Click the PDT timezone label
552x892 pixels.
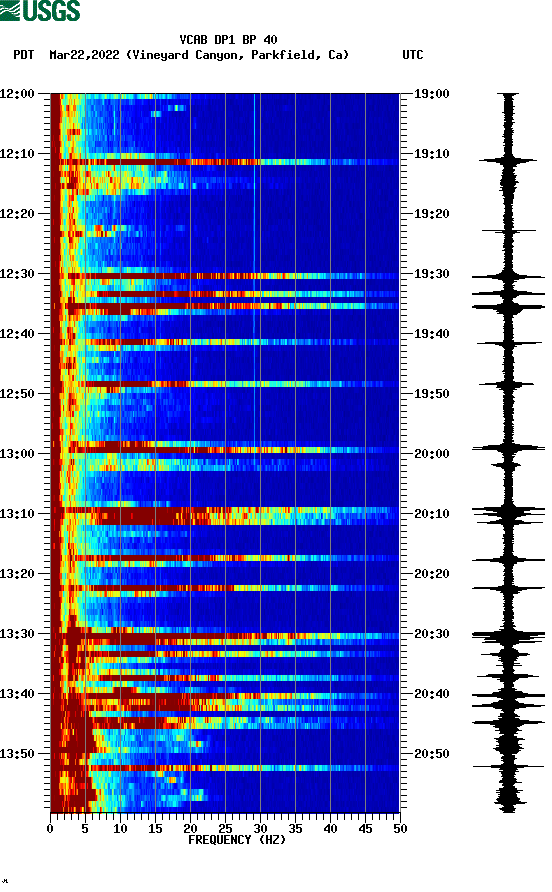tap(23, 55)
